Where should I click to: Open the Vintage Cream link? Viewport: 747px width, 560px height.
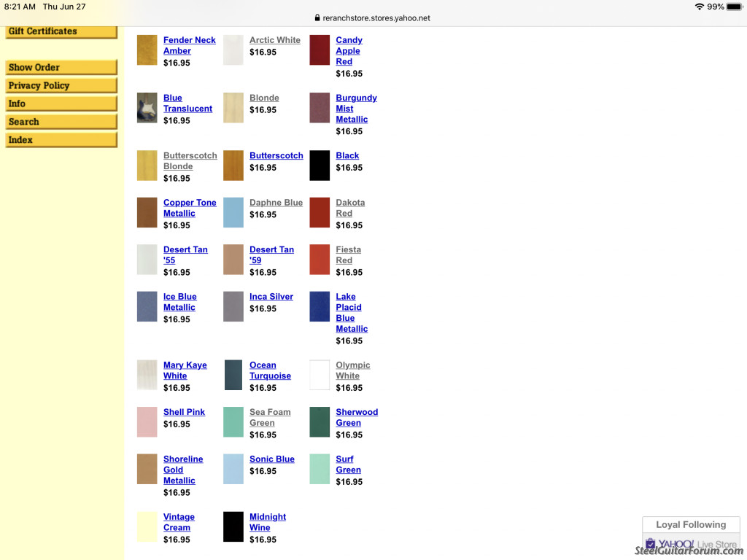(179, 522)
